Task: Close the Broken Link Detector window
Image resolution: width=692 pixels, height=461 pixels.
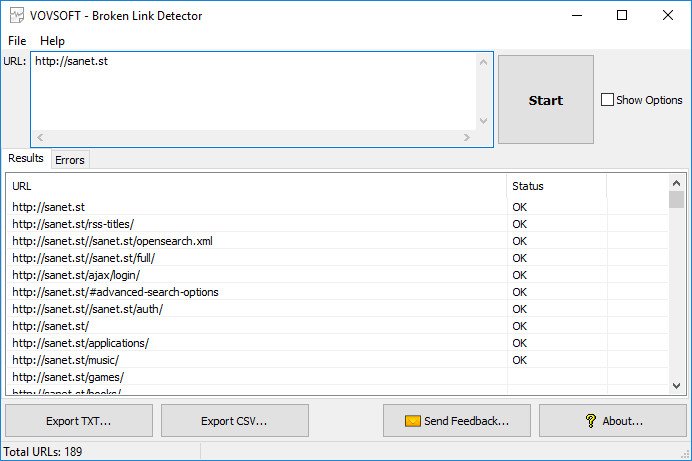Action: (668, 15)
